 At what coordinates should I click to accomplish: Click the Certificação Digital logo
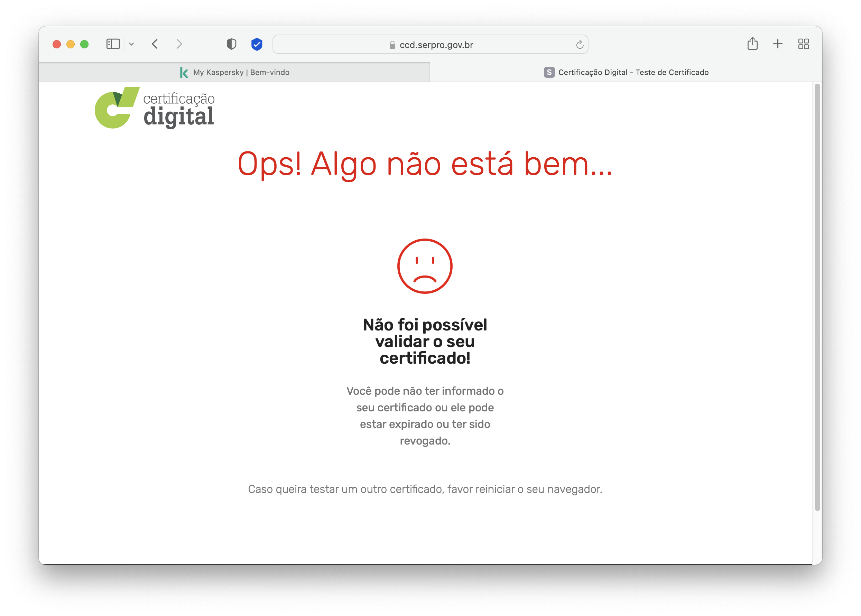coord(155,108)
